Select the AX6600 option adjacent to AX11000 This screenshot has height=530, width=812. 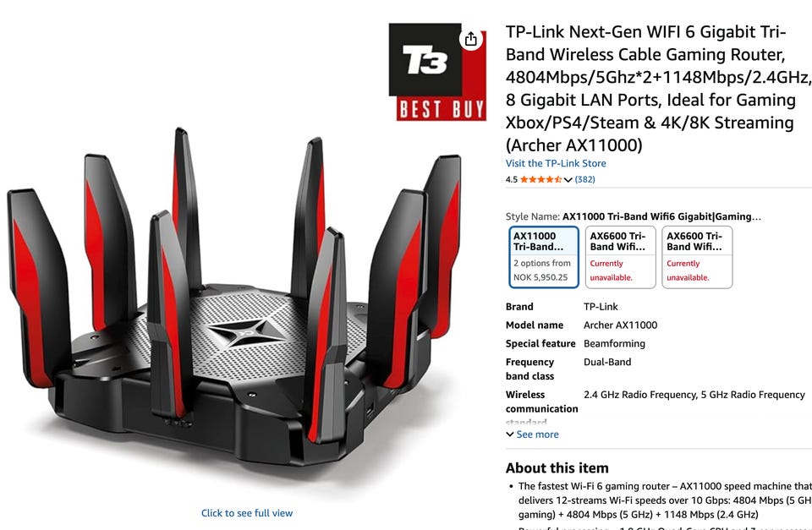(x=620, y=257)
